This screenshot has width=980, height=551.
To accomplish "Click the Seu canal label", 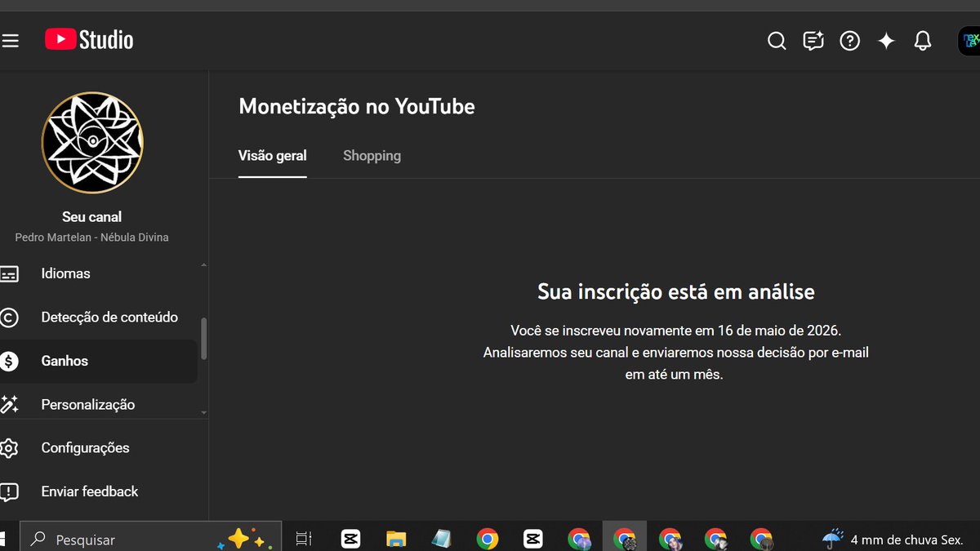I will 91,217.
